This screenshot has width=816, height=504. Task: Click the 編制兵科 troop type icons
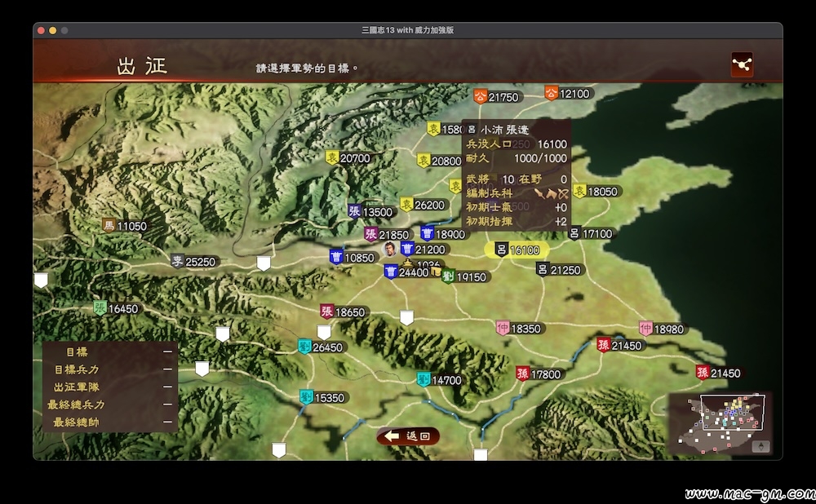coord(551,193)
